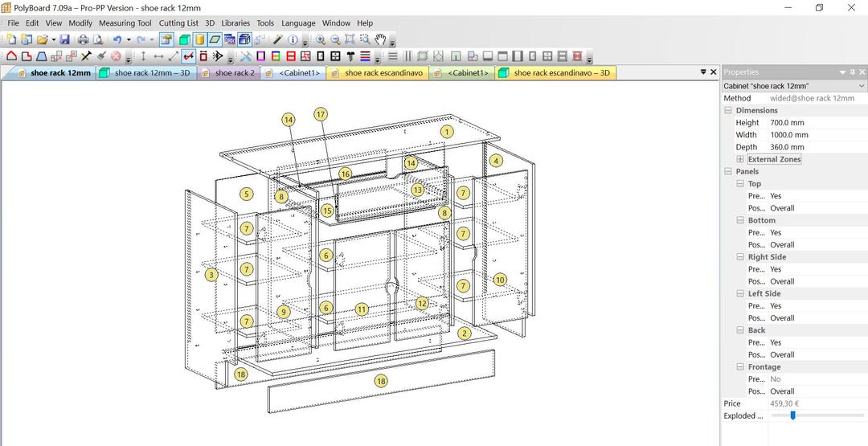Zoom in with magnifier plus

tap(321, 39)
